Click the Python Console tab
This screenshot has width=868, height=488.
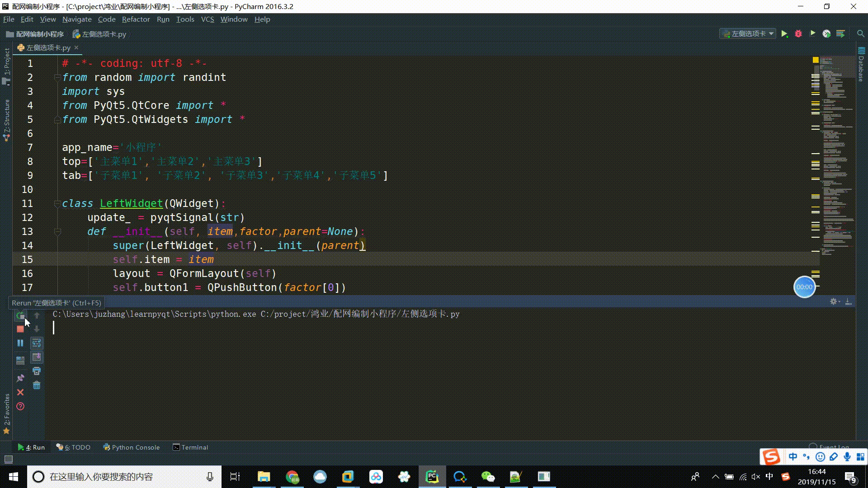coord(132,447)
